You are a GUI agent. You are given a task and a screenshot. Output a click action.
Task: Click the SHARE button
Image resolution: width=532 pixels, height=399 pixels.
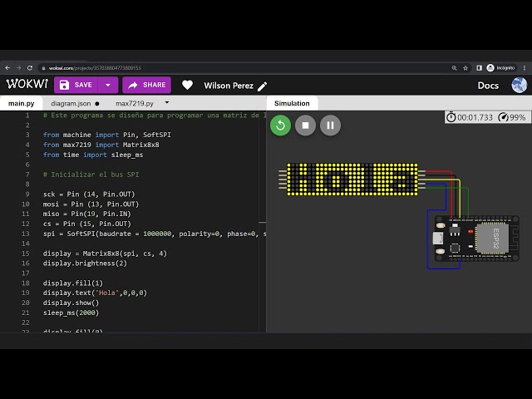coord(146,85)
